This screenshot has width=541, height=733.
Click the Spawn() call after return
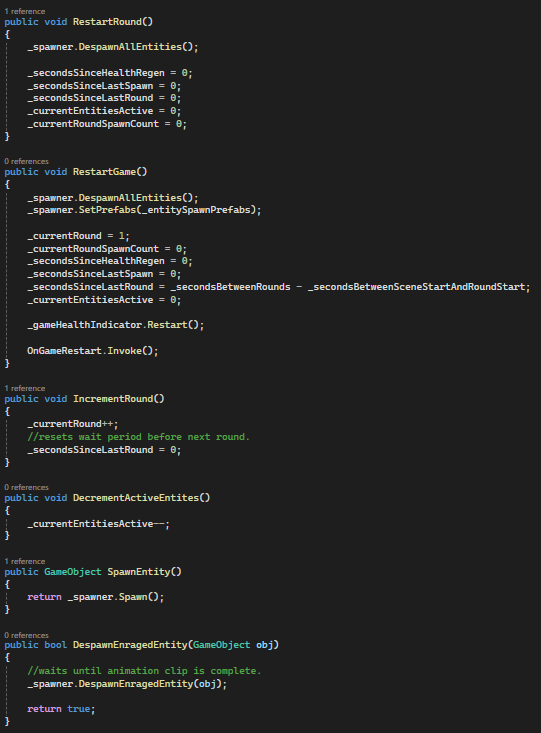139,597
